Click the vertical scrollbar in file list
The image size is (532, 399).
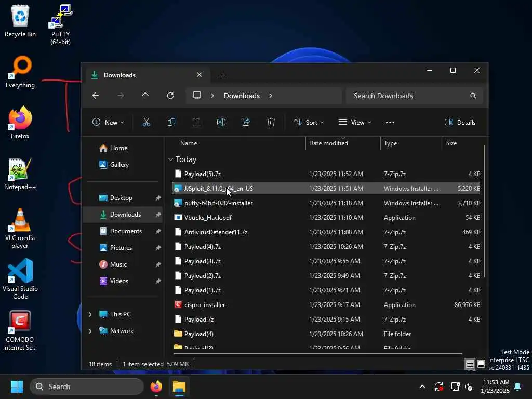[x=485, y=210]
